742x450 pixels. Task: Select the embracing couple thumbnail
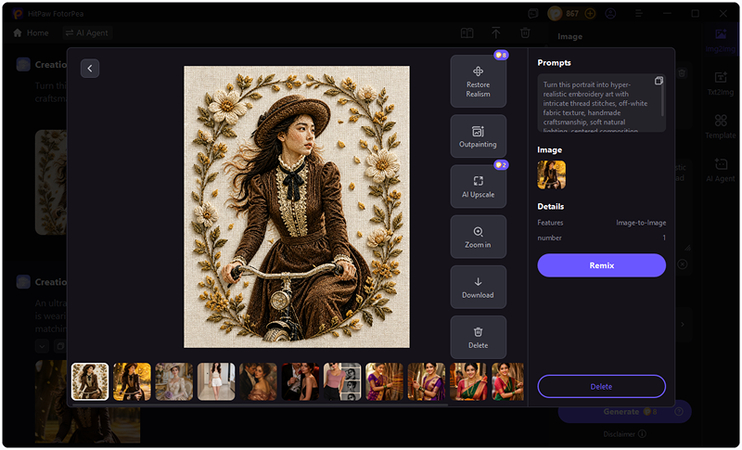[258, 382]
